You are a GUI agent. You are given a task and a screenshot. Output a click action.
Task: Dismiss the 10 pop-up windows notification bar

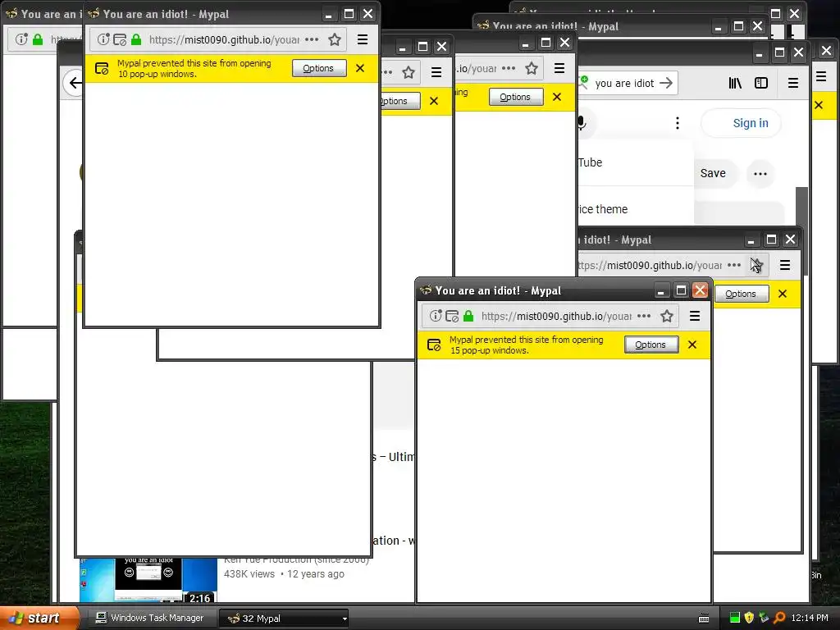click(x=360, y=68)
